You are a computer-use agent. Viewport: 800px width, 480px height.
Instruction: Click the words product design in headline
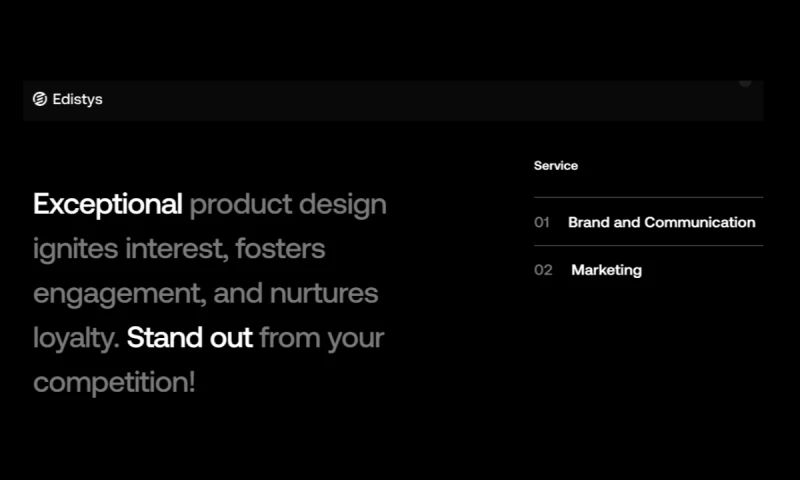[x=288, y=205]
